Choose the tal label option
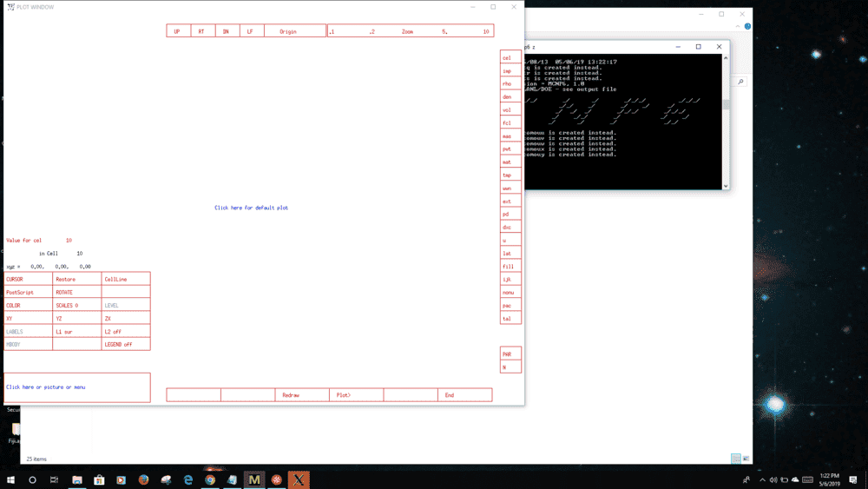 [x=510, y=319]
